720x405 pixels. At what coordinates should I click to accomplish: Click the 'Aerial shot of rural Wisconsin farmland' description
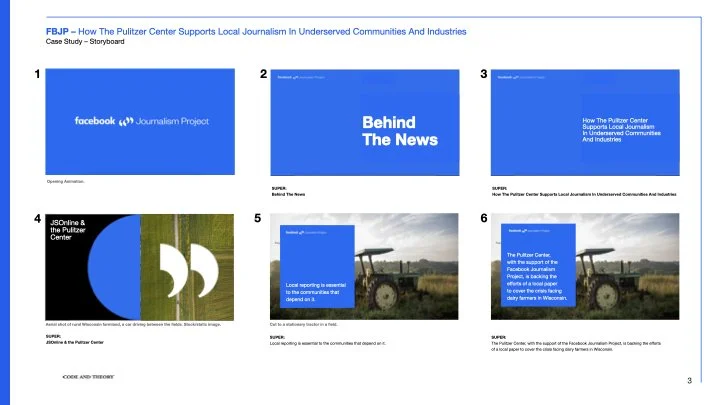click(x=133, y=324)
